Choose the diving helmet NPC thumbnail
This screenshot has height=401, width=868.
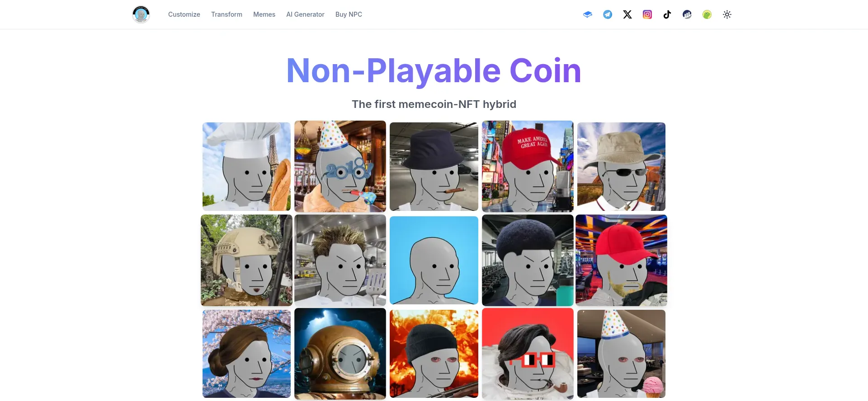coord(340,354)
